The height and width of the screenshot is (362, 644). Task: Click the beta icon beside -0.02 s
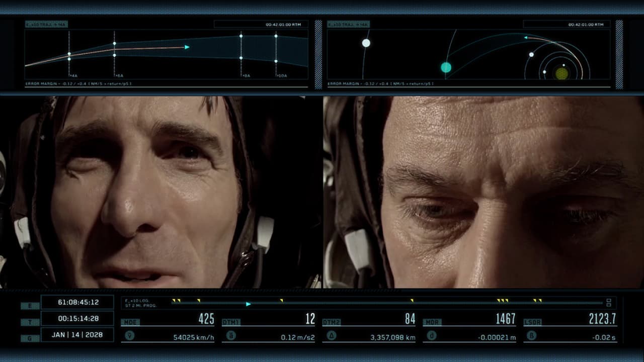pyautogui.click(x=532, y=335)
